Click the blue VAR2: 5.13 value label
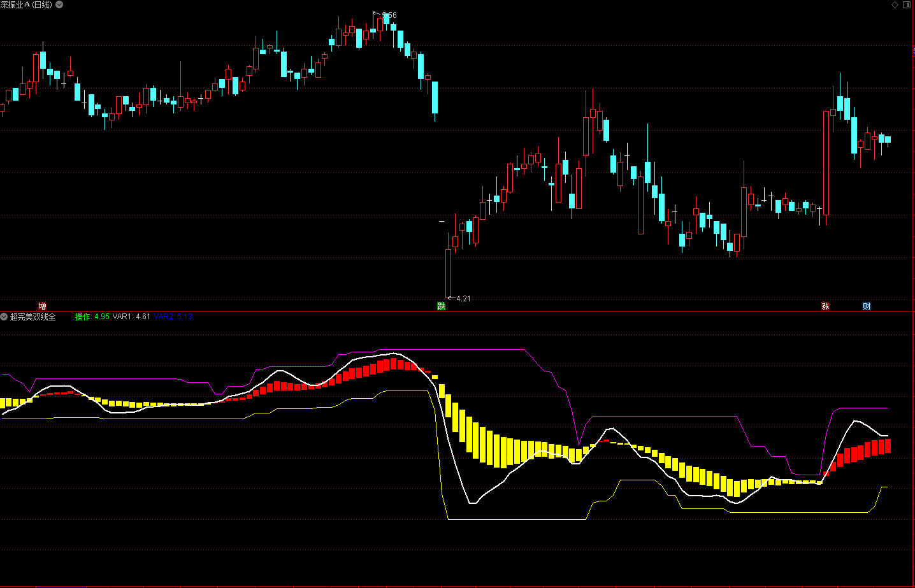 coord(173,317)
